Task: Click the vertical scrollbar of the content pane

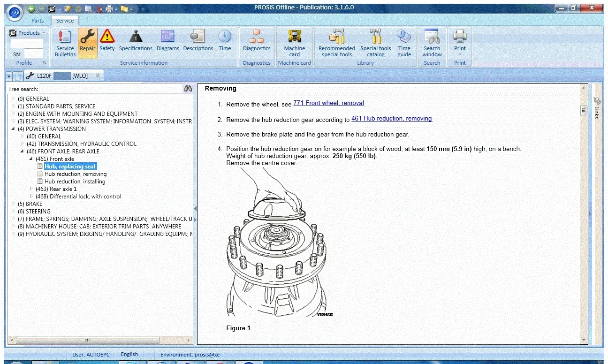Action: 584,110
